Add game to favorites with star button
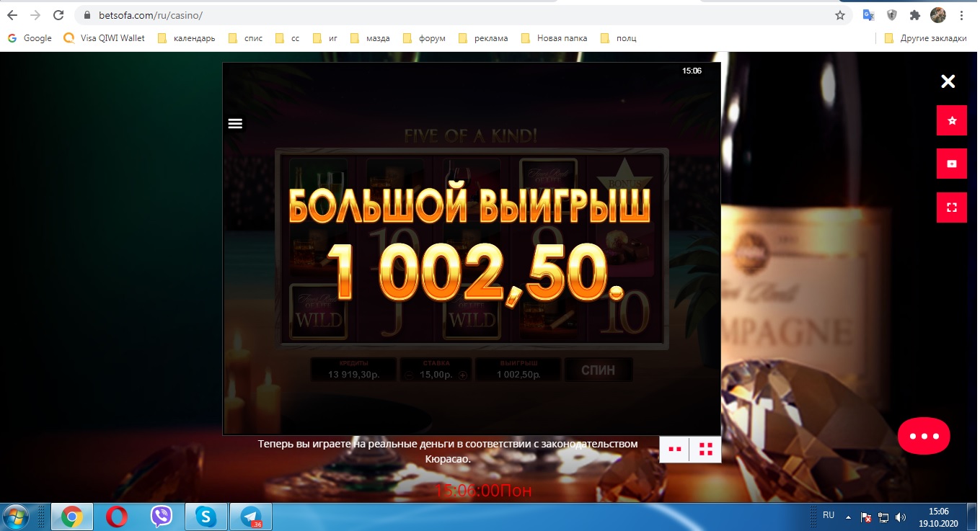This screenshot has height=531, width=980. click(951, 120)
